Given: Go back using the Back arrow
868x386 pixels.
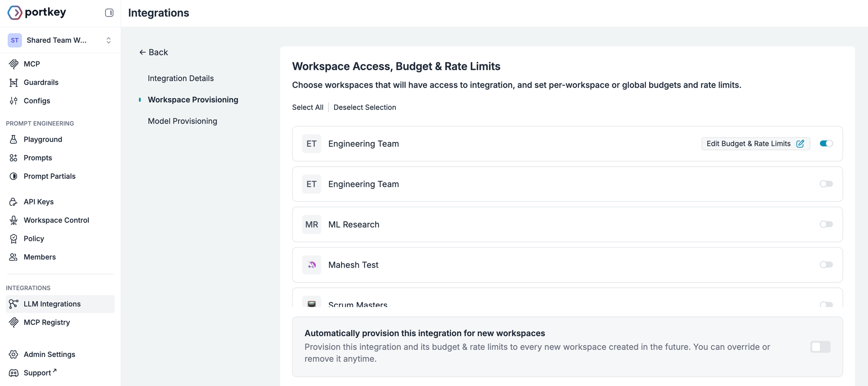Looking at the screenshot, I should click(153, 52).
